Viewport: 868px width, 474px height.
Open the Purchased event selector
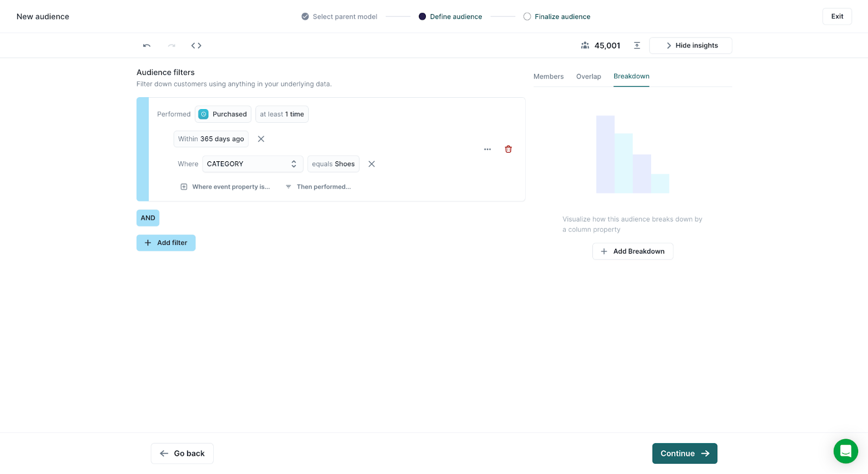point(223,114)
